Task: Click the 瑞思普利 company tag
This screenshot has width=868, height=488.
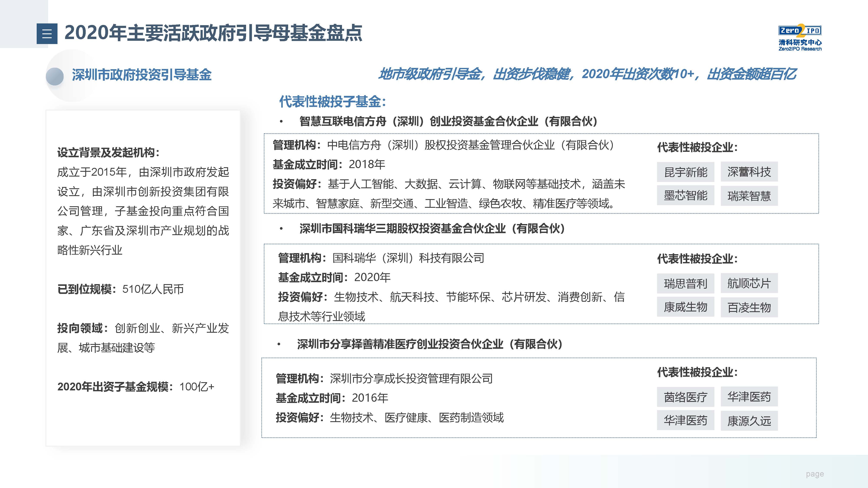Action: (685, 283)
